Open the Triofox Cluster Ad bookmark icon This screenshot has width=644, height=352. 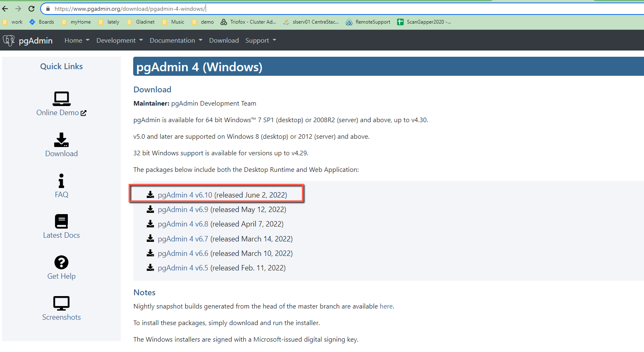pos(224,22)
